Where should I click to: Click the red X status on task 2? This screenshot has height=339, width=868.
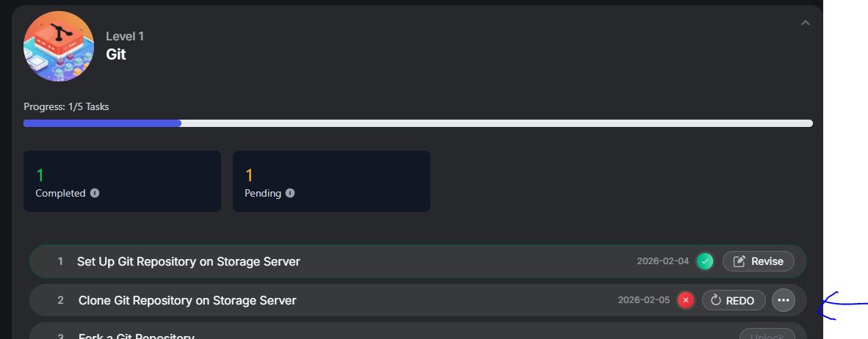686,300
